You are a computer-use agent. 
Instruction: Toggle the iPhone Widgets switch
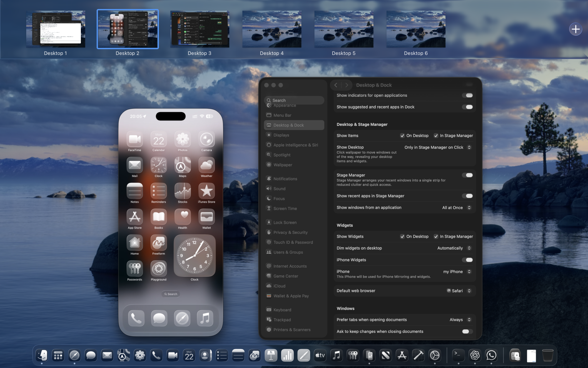tap(467, 260)
